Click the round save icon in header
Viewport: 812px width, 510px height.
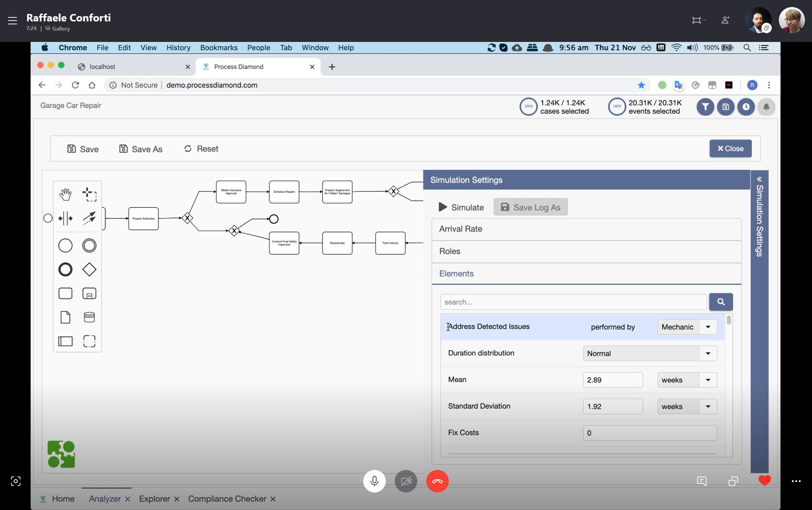click(725, 107)
